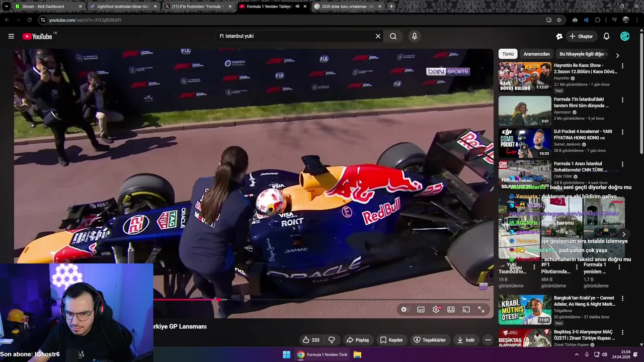Open options for Bangkok'tan Krabi'ye video
Screen dimensions: 644x362
(622, 299)
